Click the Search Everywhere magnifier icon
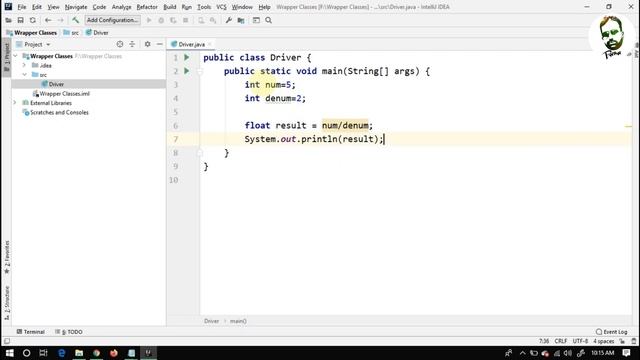This screenshot has width=640, height=360. (x=269, y=20)
